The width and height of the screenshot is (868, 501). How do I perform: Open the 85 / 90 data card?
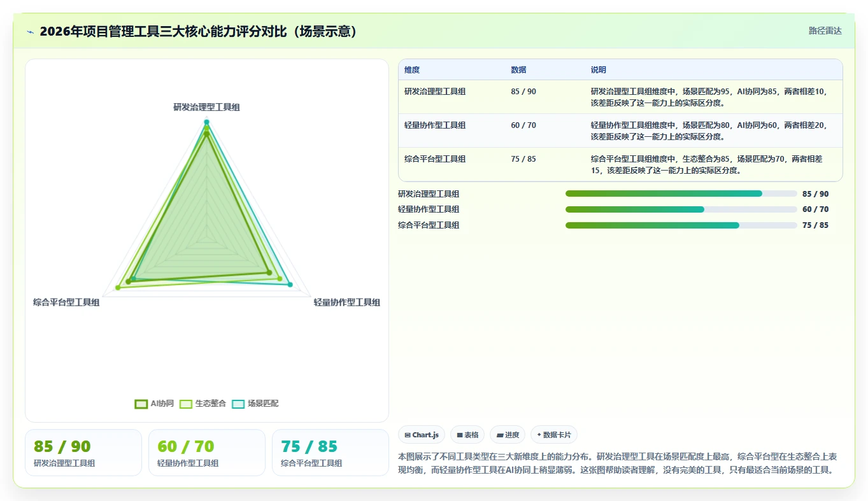83,453
